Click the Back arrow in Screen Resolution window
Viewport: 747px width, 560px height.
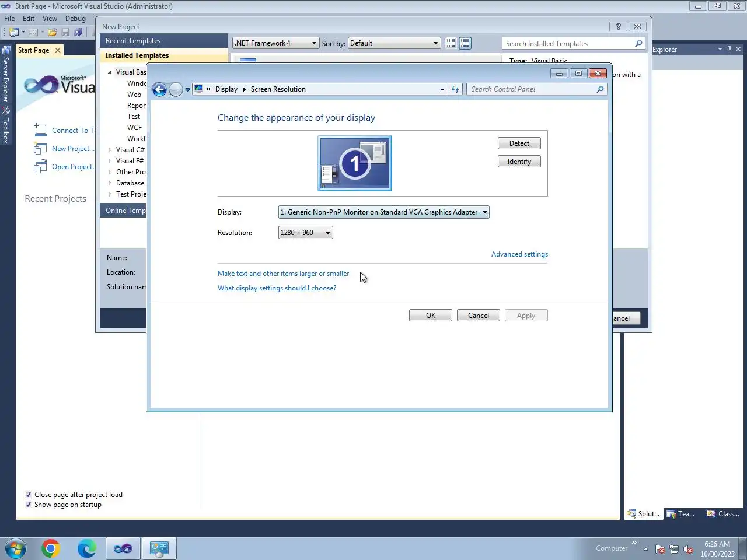click(x=159, y=89)
